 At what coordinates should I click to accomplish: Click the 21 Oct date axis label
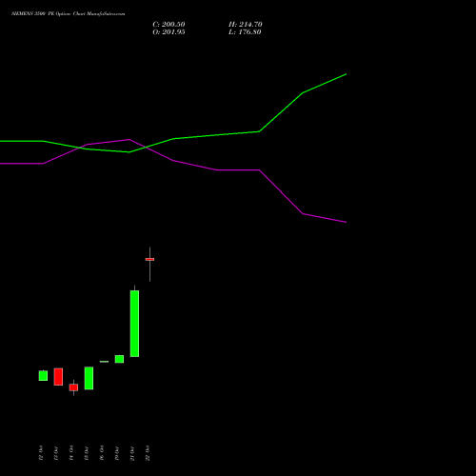pos(132,453)
